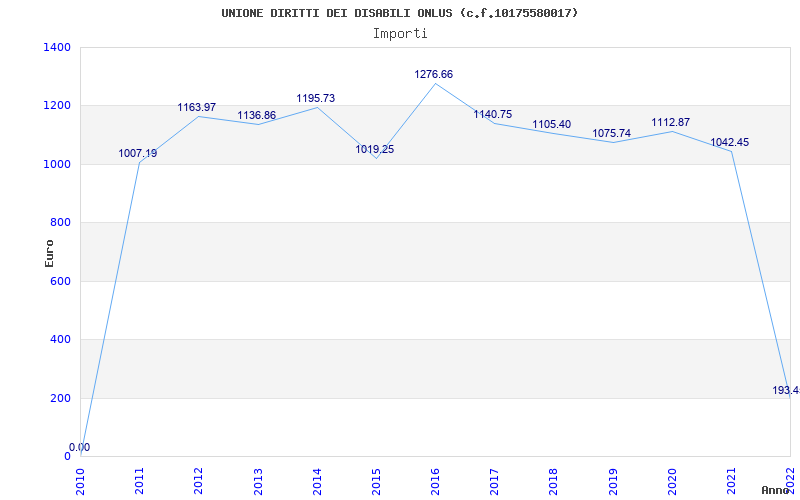Click the y-axis value 1200
Viewport: 800px width, 500px height.
tap(57, 106)
